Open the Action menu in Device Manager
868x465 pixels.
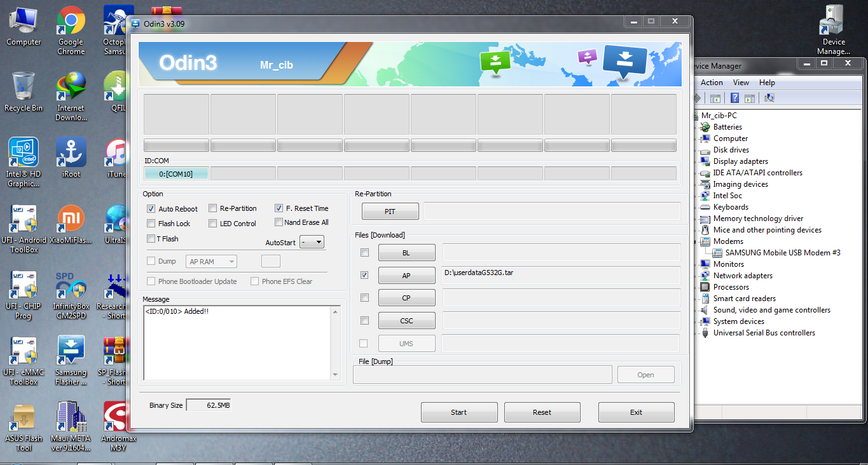[712, 83]
